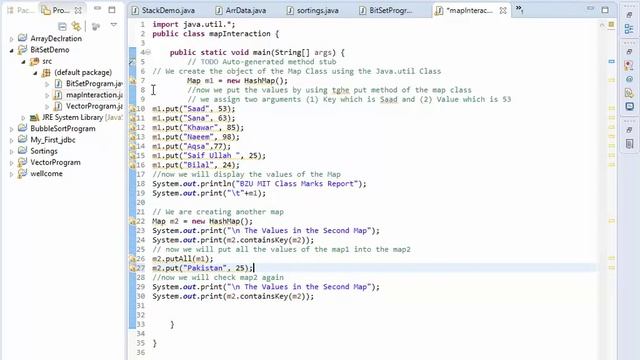The height and width of the screenshot is (360, 640).
Task: Open the Javadoc view from right trim
Action: click(x=629, y=79)
